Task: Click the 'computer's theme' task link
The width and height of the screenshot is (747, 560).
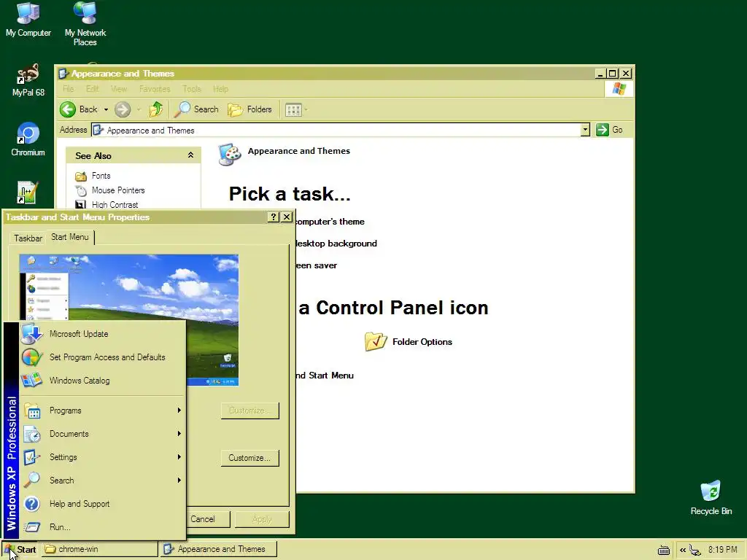Action: pyautogui.click(x=330, y=222)
